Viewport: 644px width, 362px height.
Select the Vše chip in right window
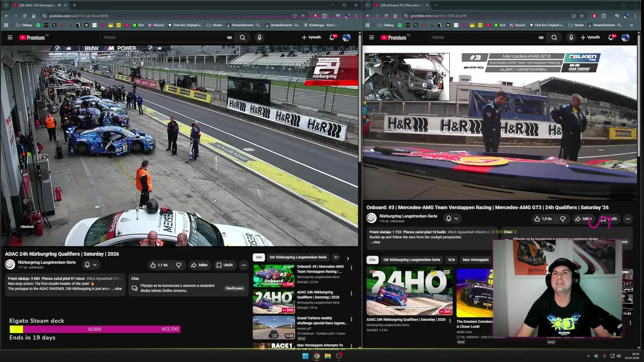(x=372, y=260)
